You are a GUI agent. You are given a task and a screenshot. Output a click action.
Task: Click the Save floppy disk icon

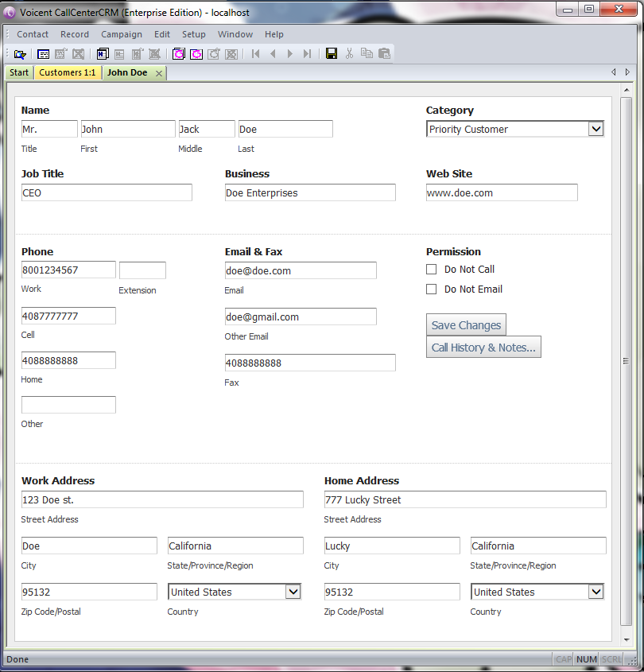332,54
